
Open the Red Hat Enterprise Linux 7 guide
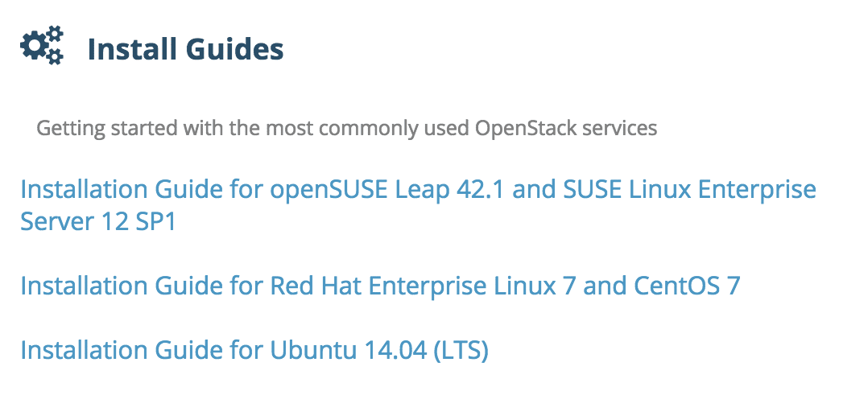click(380, 286)
